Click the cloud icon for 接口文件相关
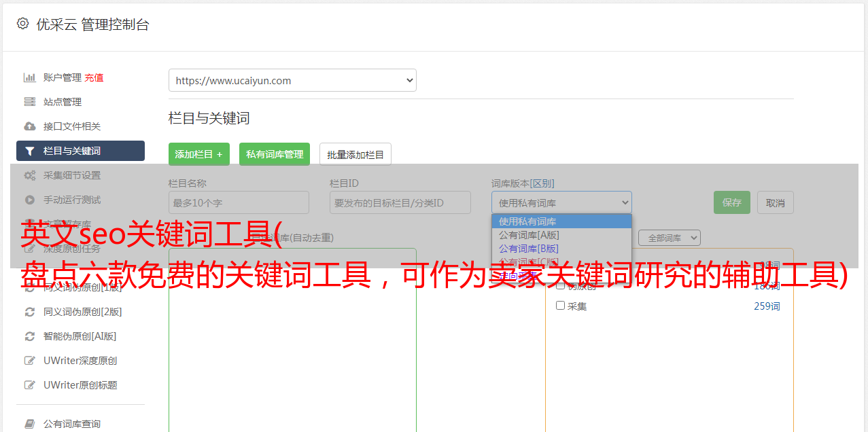 coord(30,126)
